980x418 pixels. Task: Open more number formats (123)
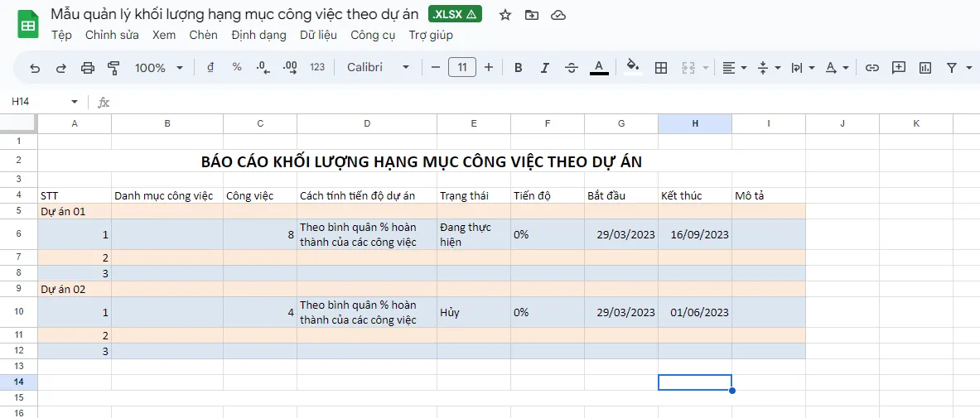[317, 68]
